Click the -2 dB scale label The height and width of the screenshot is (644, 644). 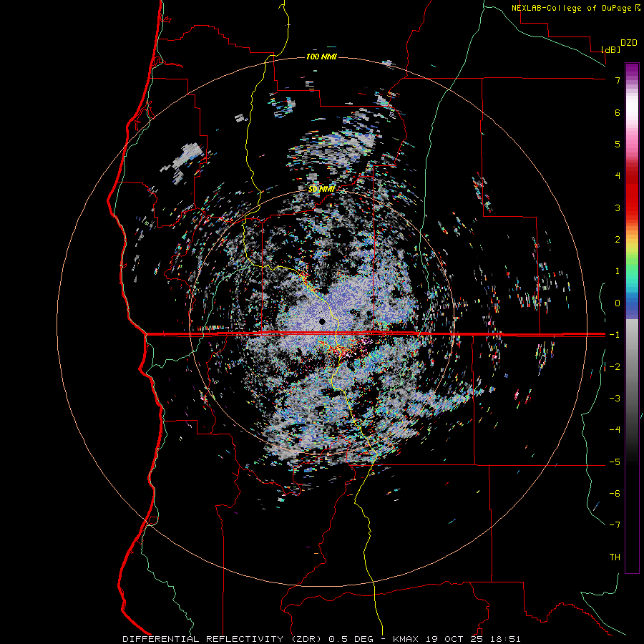click(x=615, y=367)
